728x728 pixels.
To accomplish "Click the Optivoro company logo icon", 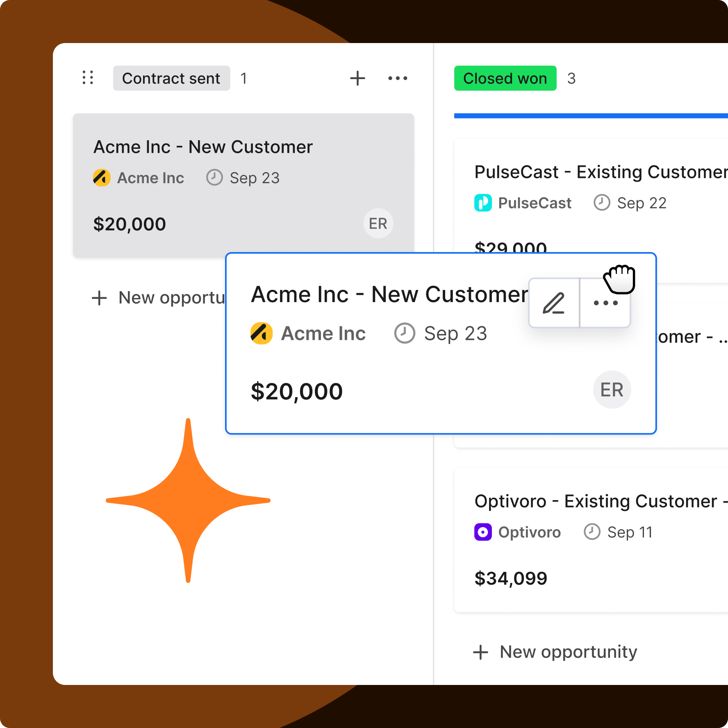I will (x=483, y=532).
